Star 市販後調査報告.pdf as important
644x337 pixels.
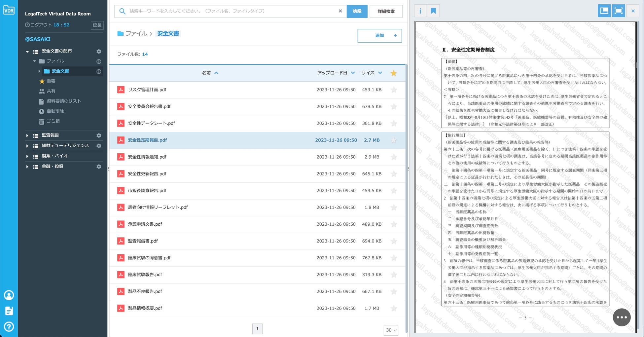click(x=394, y=191)
